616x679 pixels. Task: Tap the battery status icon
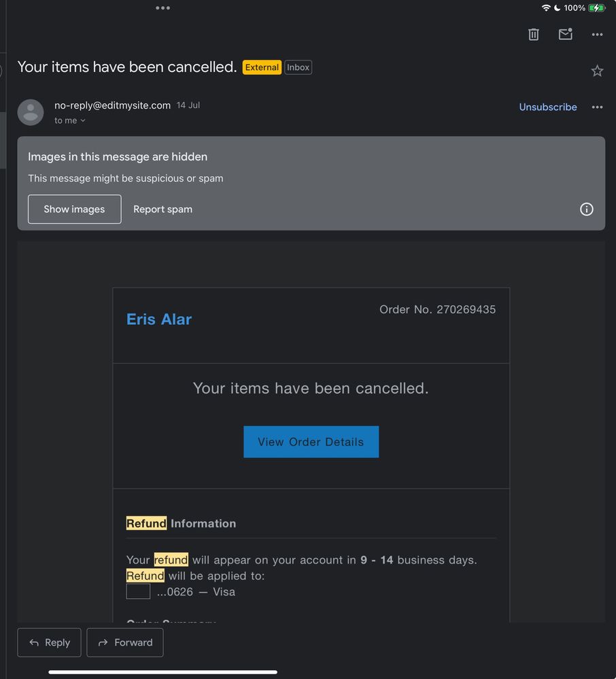pos(596,8)
